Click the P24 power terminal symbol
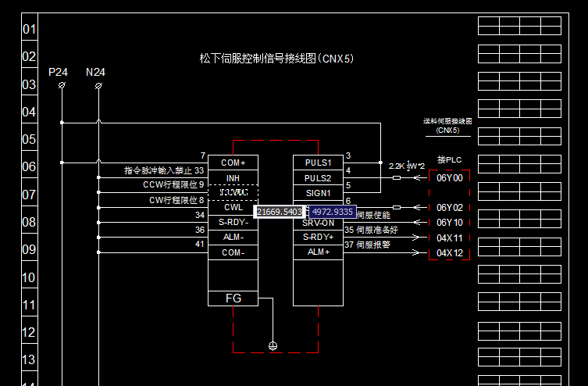 point(61,86)
